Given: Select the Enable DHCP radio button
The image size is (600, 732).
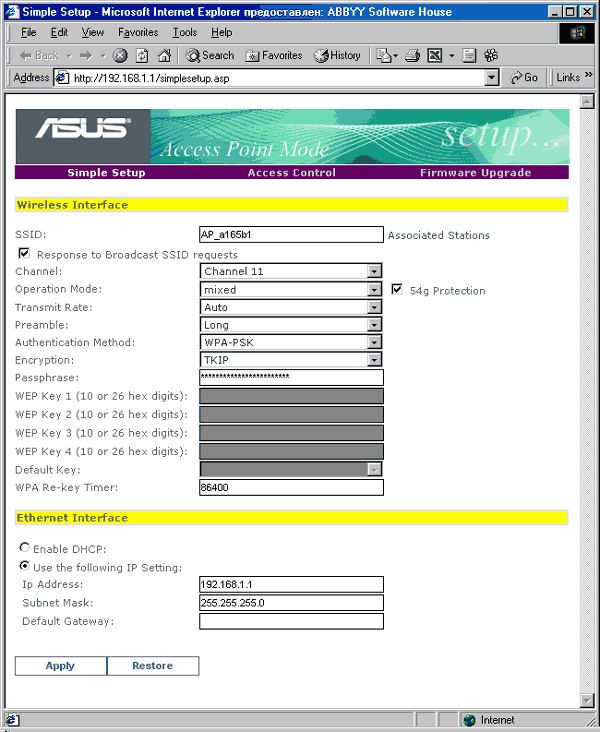Looking at the screenshot, I should (24, 547).
